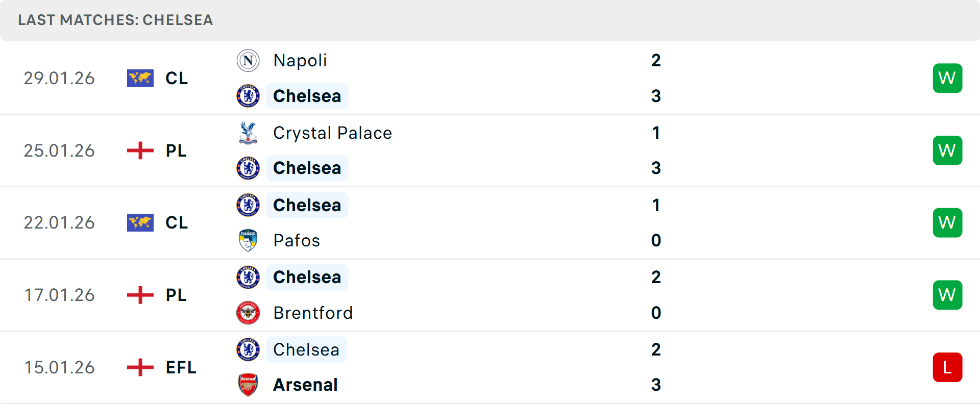Image resolution: width=980 pixels, height=404 pixels.
Task: Click England flag icon beside EFL
Action: point(140,367)
